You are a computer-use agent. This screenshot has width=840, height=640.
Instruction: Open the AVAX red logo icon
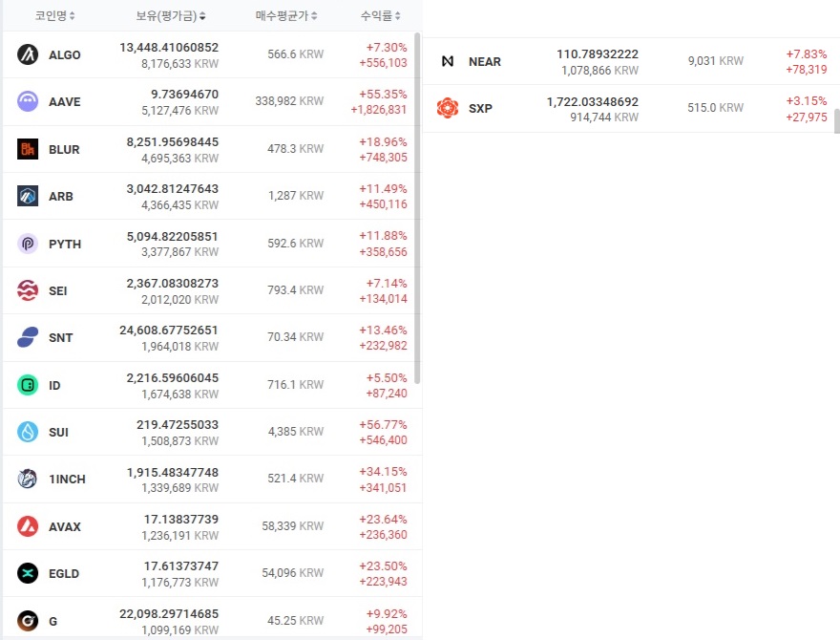point(28,526)
